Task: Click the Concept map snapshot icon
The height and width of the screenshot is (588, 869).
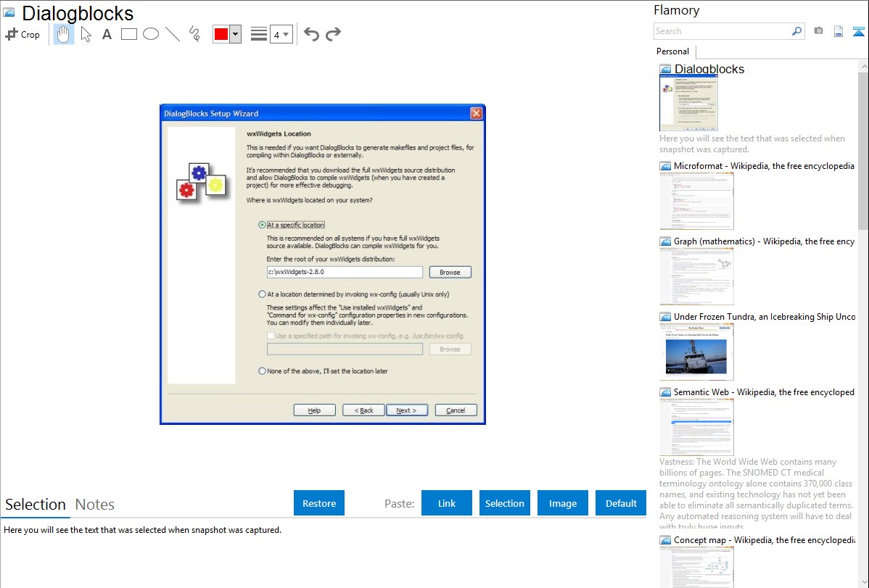Action: coord(665,539)
